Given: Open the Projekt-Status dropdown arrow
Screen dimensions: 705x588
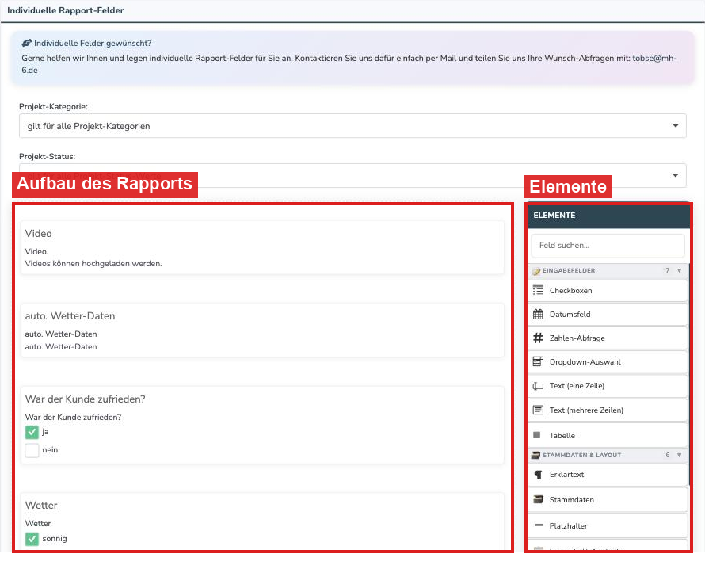Looking at the screenshot, I should coord(676,175).
